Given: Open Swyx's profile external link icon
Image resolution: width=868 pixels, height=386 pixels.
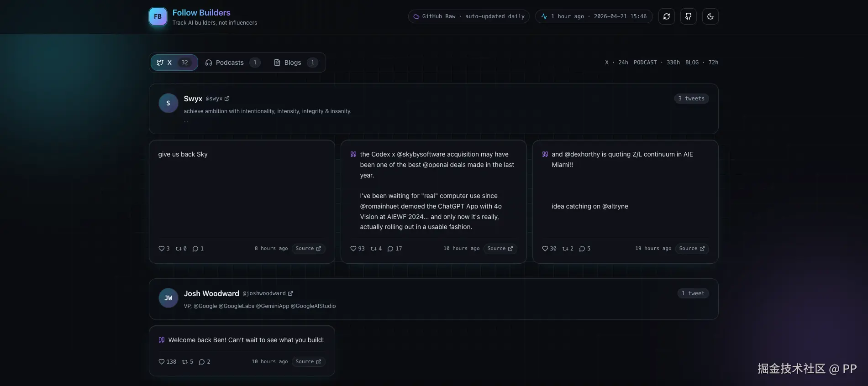Looking at the screenshot, I should [227, 99].
